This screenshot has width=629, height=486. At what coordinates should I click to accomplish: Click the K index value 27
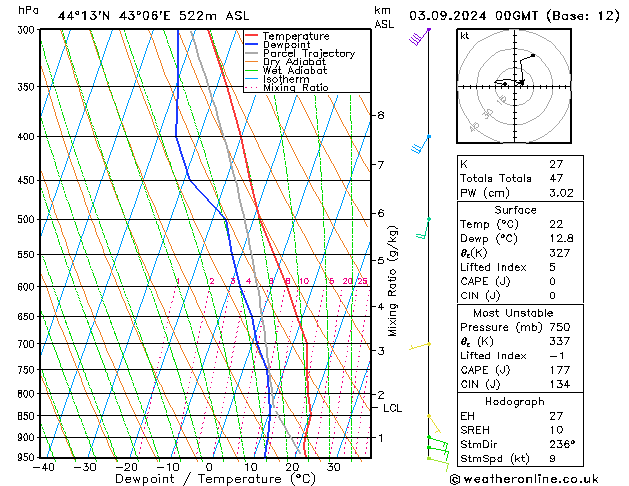556,164
